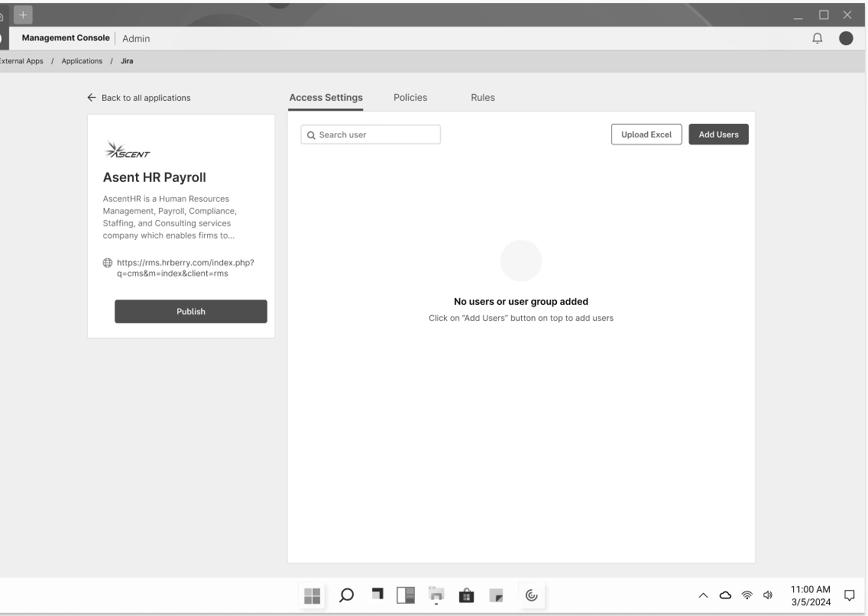The height and width of the screenshot is (616, 868).
Task: Open the External Apps breadcrumb
Action: click(x=21, y=61)
